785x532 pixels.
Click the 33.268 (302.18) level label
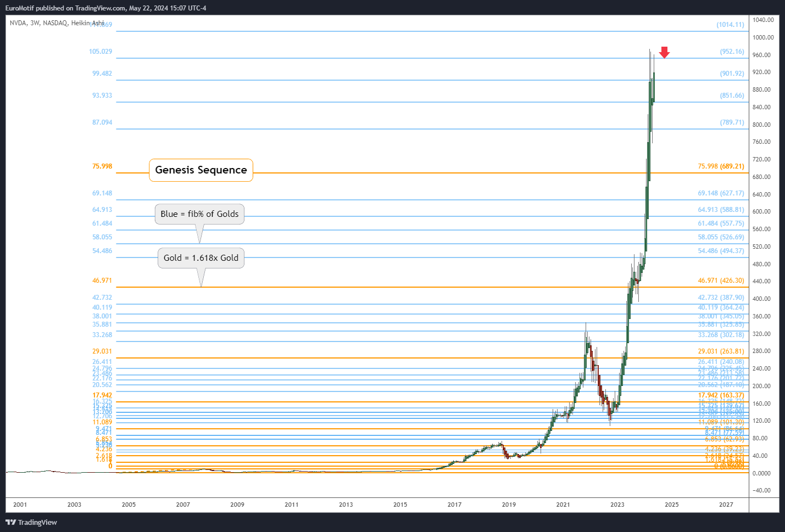pos(721,335)
